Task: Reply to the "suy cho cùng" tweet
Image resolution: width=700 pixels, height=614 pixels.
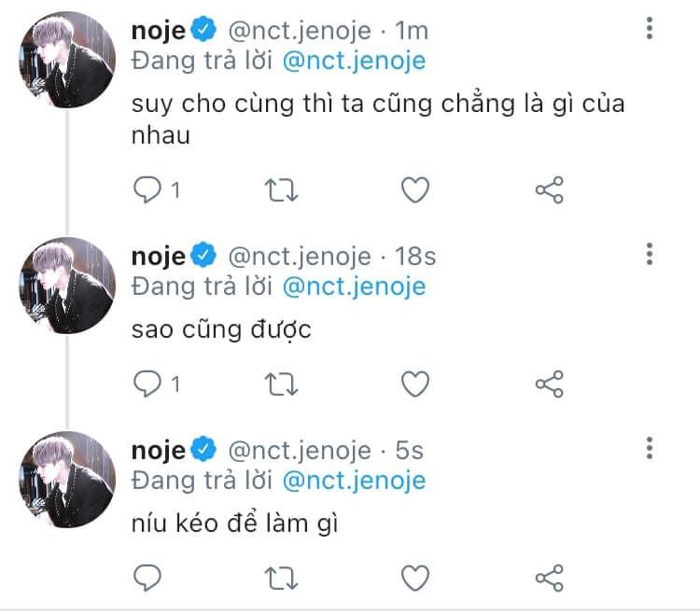Action: click(x=147, y=190)
